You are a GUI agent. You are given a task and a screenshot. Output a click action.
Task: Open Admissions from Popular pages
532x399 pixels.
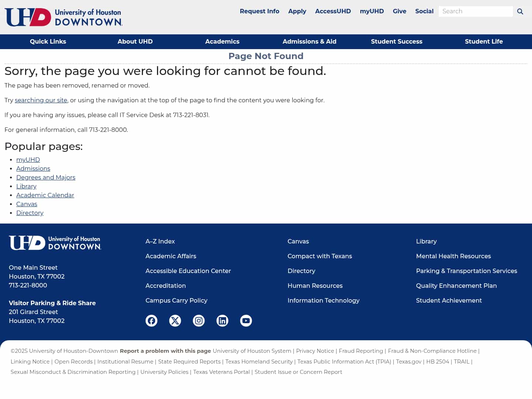click(33, 168)
